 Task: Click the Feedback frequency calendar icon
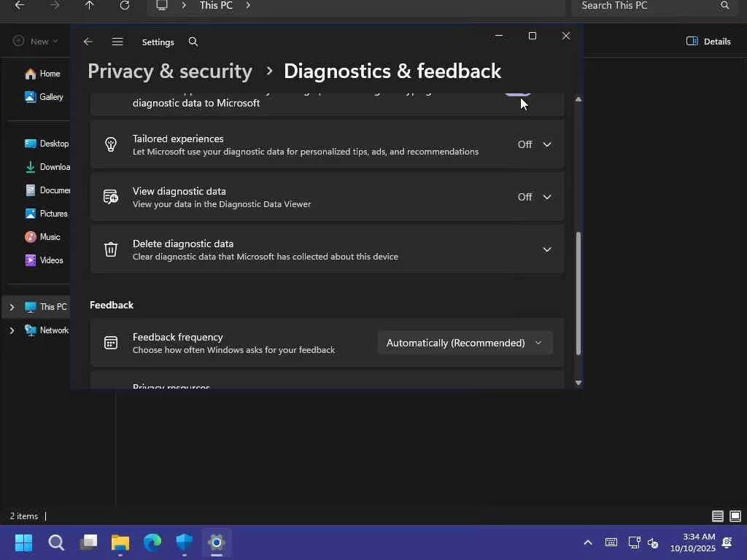(x=111, y=343)
